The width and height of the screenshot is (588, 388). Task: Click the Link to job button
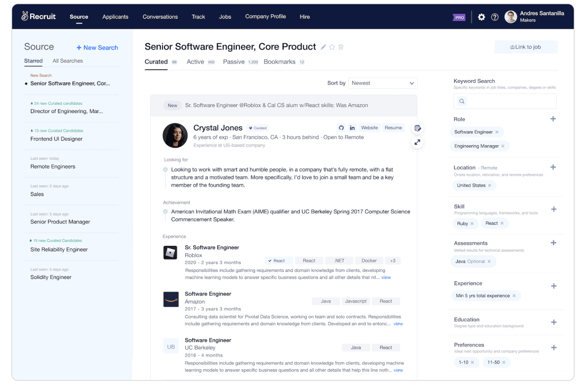(526, 47)
